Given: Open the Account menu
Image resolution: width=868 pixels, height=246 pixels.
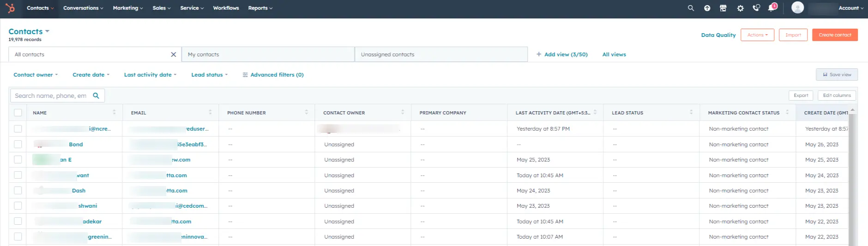Looking at the screenshot, I should pyautogui.click(x=850, y=8).
